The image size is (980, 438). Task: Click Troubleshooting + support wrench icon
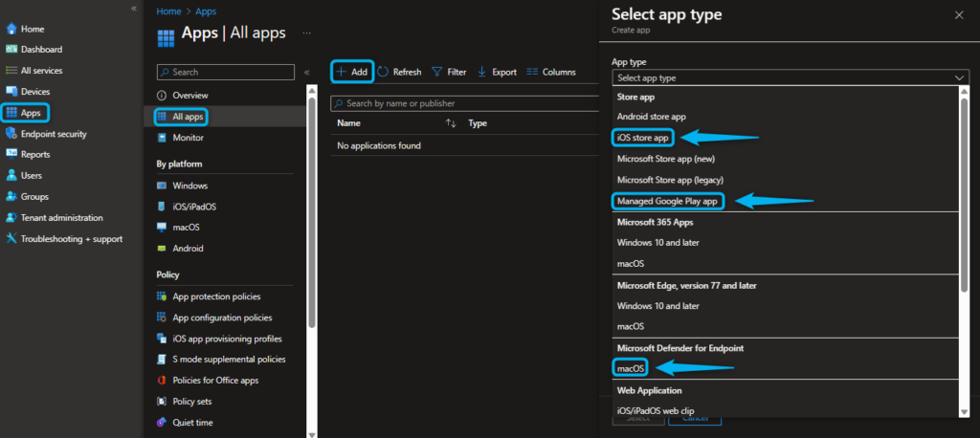point(11,239)
